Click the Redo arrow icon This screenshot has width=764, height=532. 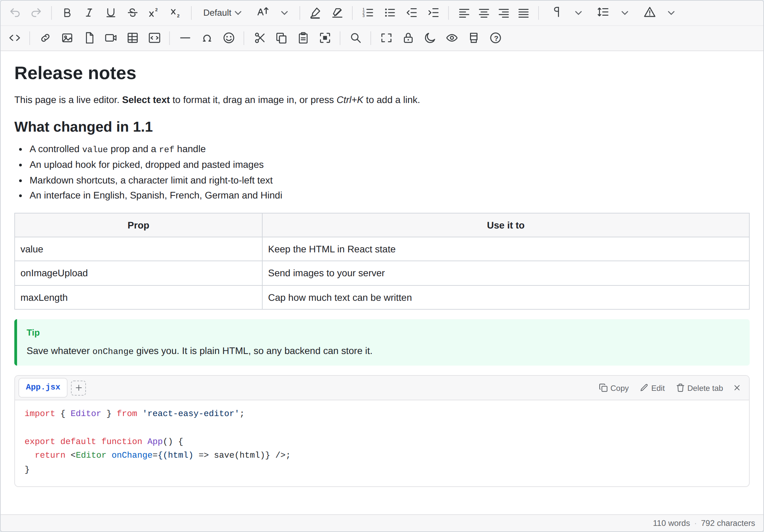click(36, 13)
